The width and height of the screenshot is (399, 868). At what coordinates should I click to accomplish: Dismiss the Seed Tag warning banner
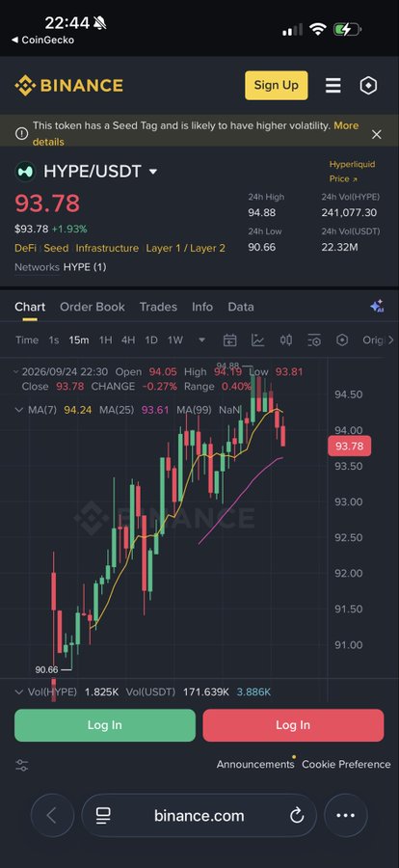(x=376, y=134)
